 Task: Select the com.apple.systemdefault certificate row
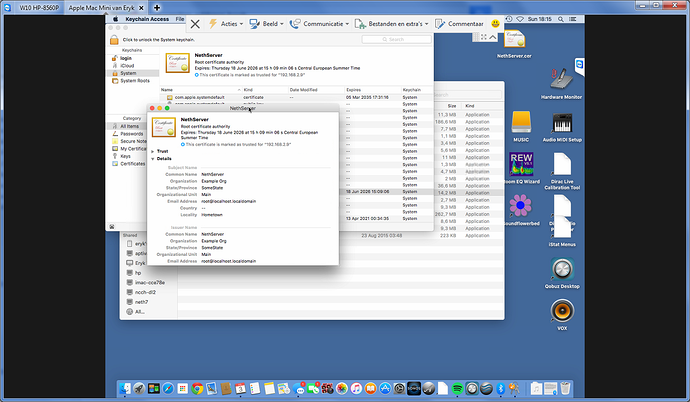296,97
